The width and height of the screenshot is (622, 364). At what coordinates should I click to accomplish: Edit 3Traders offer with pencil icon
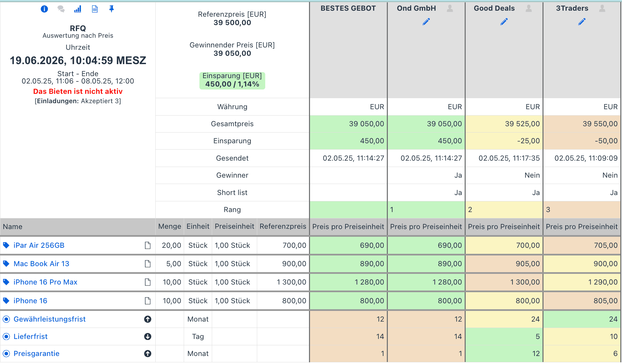(582, 22)
